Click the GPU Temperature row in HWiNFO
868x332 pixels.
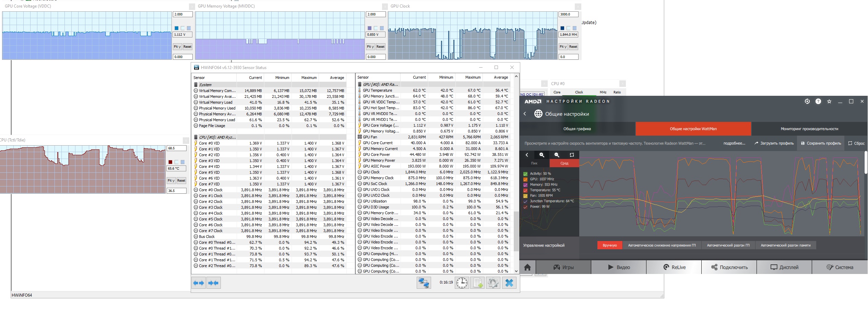(x=433, y=90)
